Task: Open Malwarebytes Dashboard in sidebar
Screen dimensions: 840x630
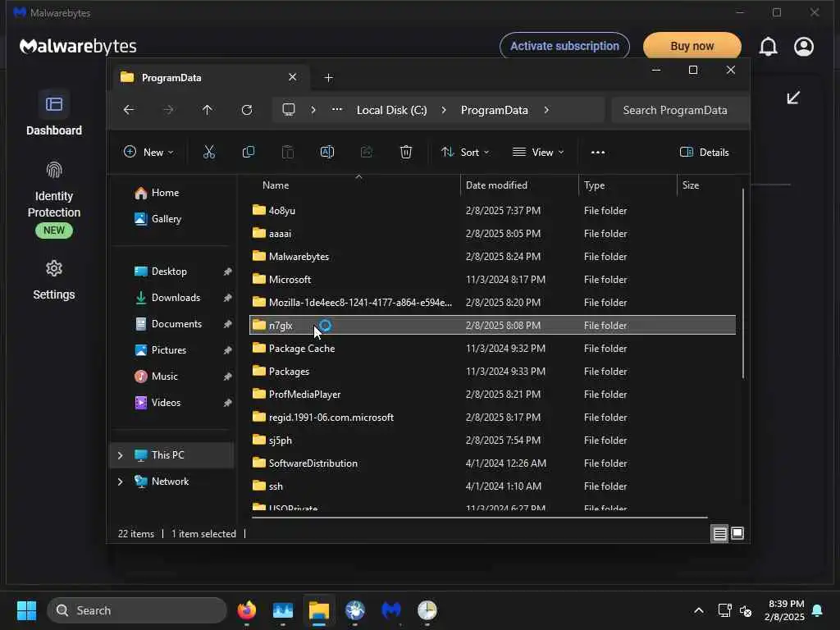Action: coord(53,113)
